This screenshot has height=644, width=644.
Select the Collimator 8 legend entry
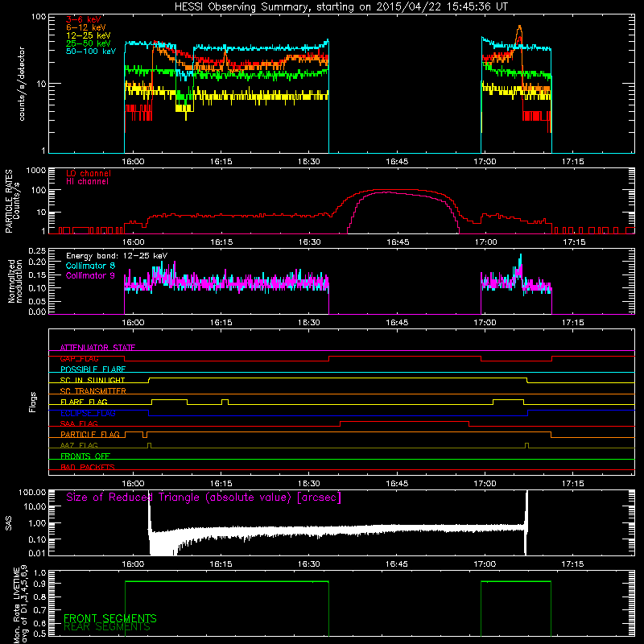[x=90, y=266]
